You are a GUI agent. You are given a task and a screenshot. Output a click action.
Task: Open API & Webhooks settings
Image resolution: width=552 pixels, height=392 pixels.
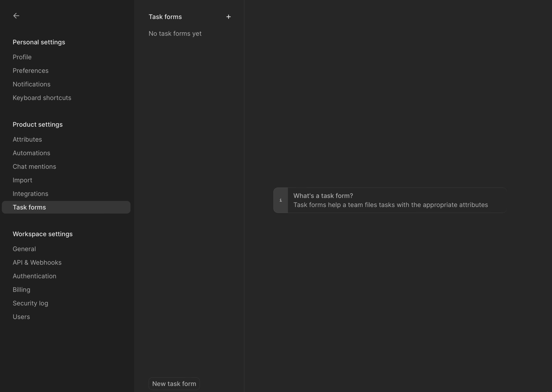[37, 263]
